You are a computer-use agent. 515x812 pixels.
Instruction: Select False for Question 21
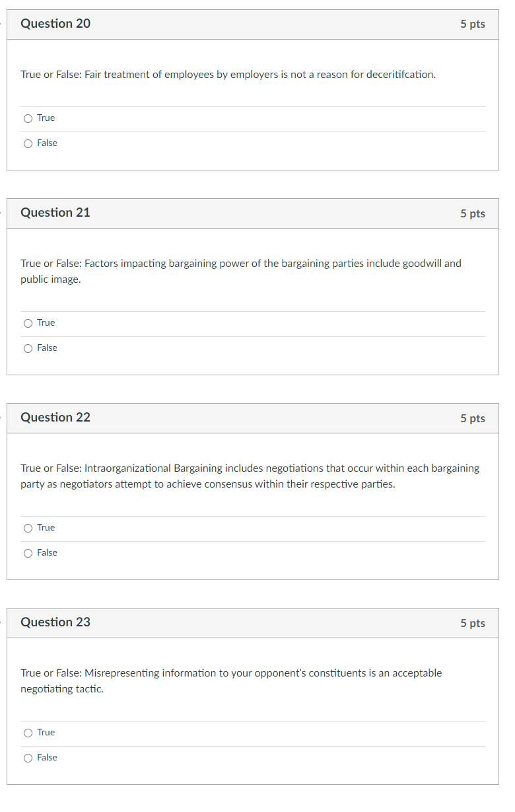[x=28, y=348]
